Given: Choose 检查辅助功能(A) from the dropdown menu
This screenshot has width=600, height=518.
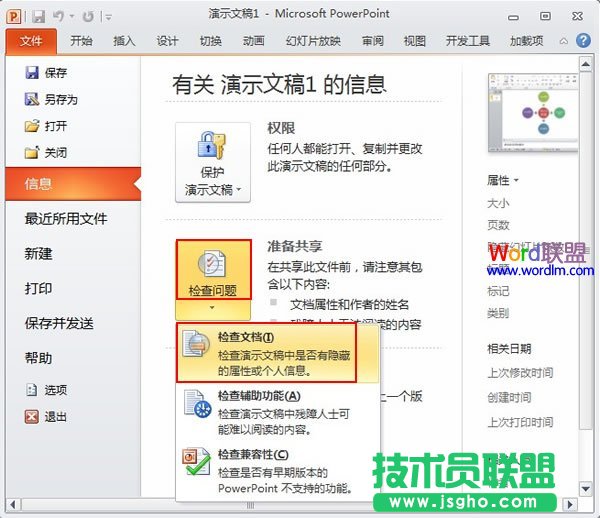Looking at the screenshot, I should (x=278, y=412).
